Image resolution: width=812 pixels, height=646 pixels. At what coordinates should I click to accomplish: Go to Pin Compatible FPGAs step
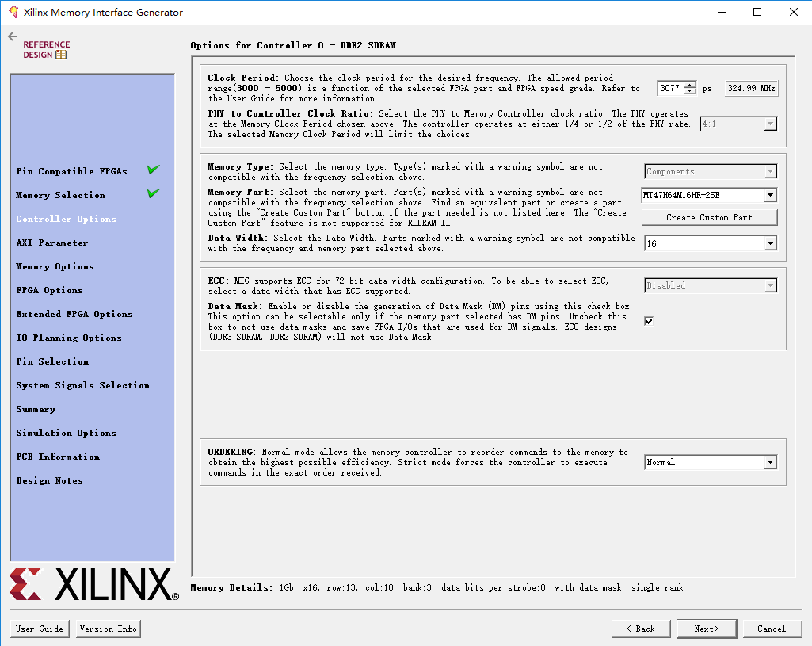(71, 171)
